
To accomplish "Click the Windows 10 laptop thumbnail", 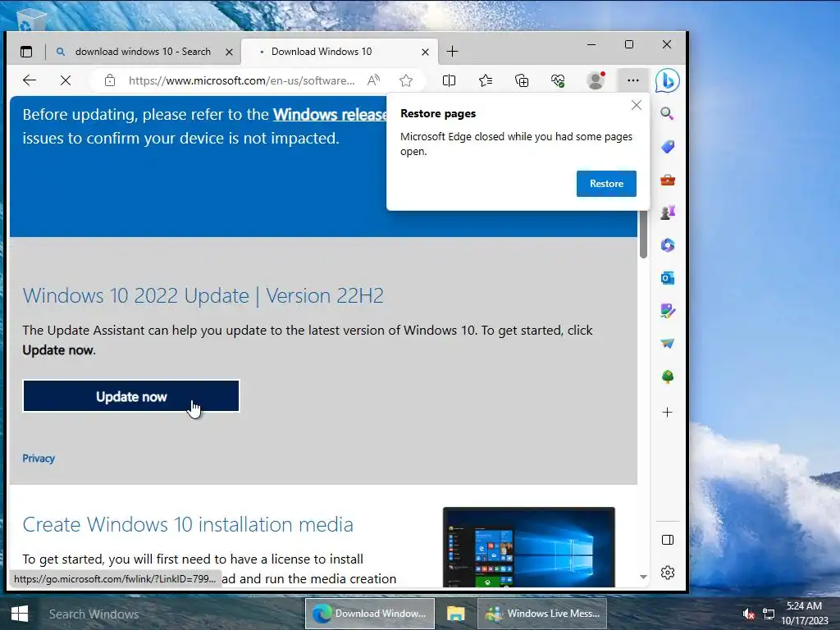I will click(x=529, y=547).
